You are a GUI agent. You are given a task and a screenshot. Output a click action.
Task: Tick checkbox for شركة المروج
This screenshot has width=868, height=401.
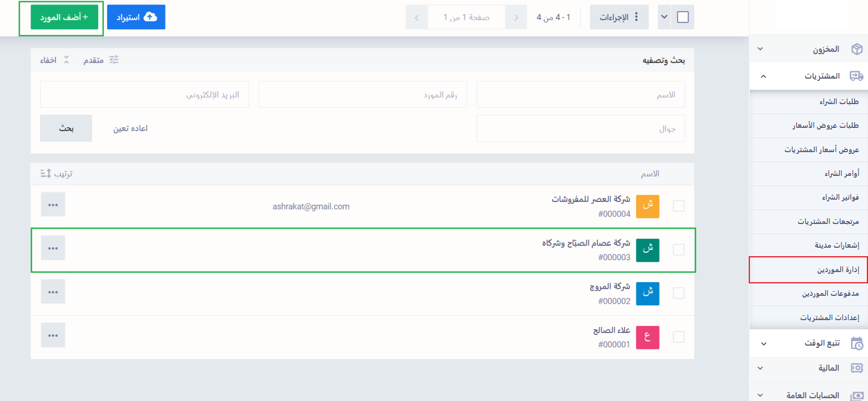tap(678, 293)
